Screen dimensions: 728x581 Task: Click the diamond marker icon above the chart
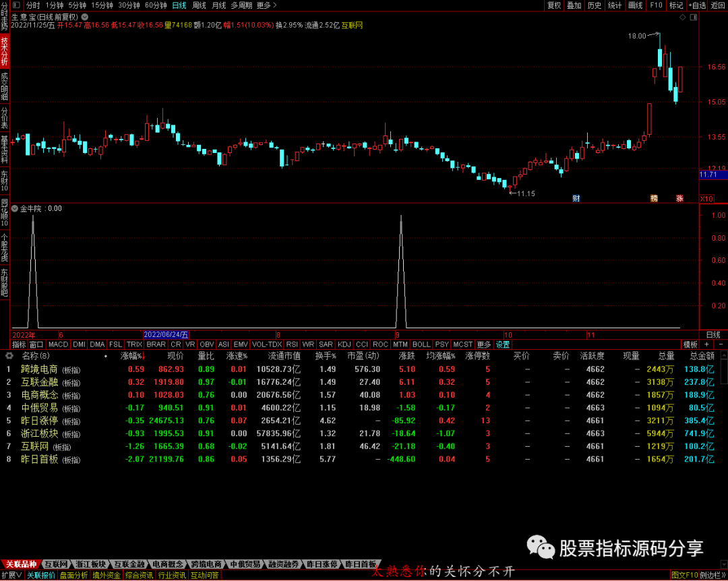pos(682,17)
